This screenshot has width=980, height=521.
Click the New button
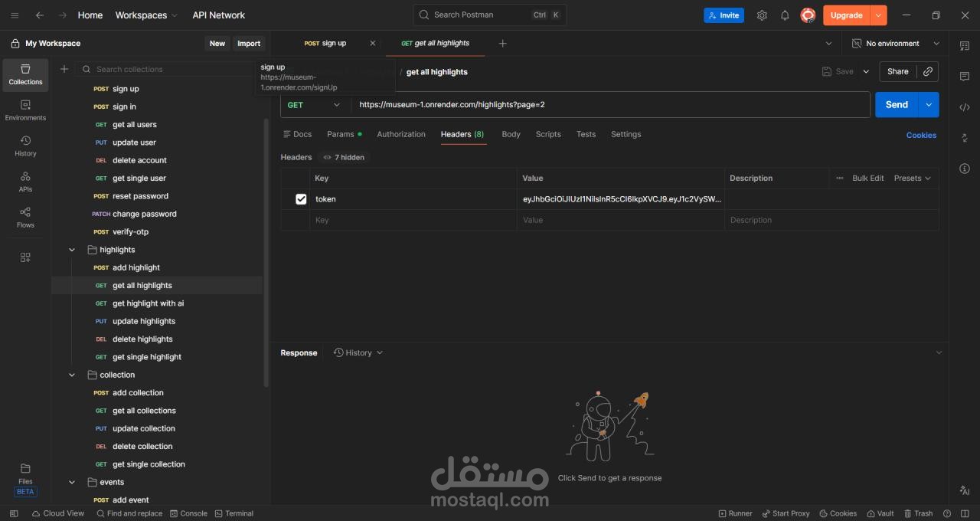coord(217,44)
